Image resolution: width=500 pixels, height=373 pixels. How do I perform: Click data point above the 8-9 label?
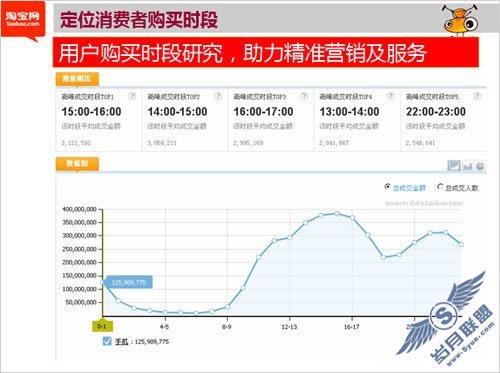coord(227,307)
